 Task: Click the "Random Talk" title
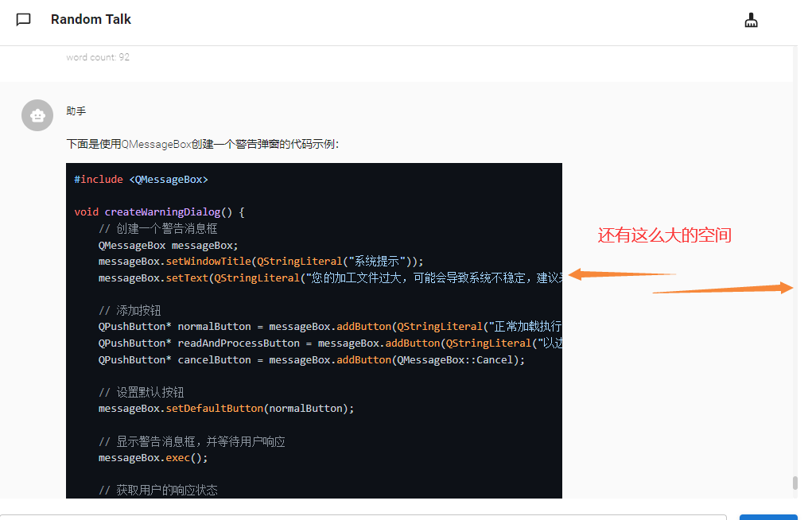(91, 20)
